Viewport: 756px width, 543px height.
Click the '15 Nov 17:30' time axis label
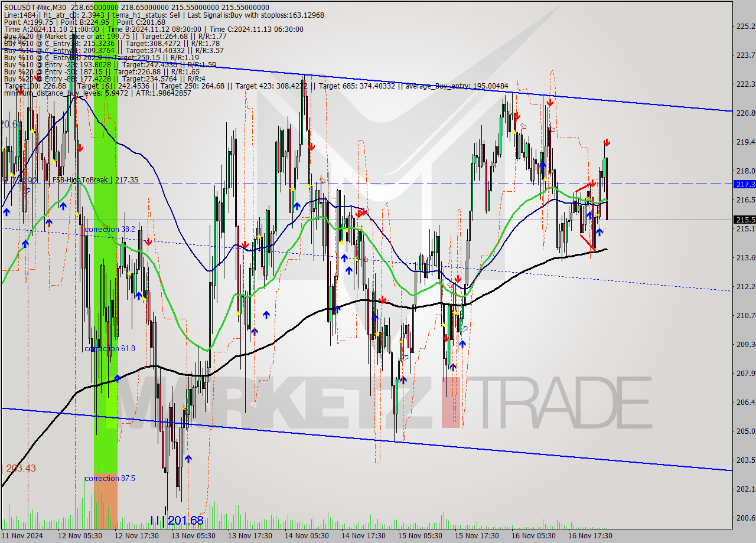pyautogui.click(x=477, y=536)
